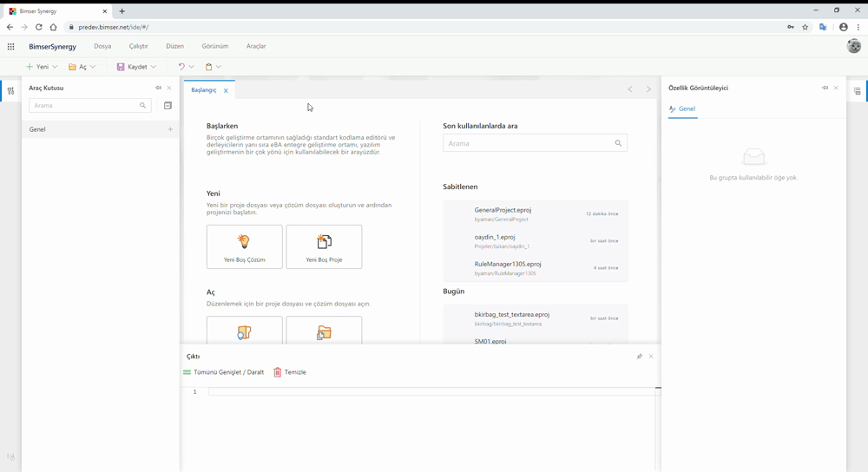Expand the Genel group with plus
The width and height of the screenshot is (868, 472).
coord(170,129)
